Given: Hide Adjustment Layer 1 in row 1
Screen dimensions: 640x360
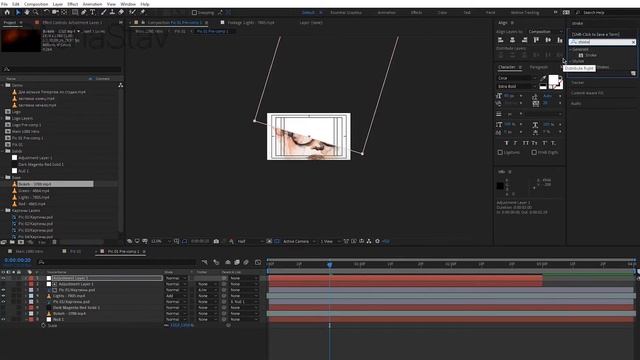Looking at the screenshot, I should (x=3, y=278).
